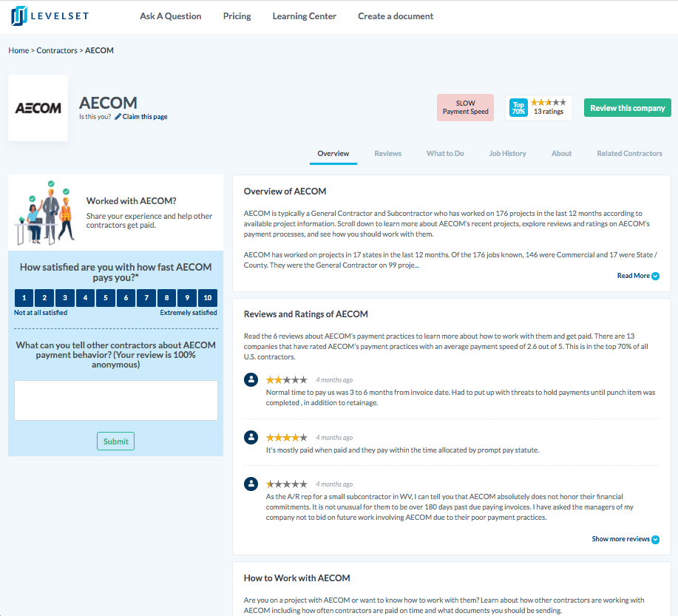Click the Top 70% badge icon

pyautogui.click(x=519, y=108)
